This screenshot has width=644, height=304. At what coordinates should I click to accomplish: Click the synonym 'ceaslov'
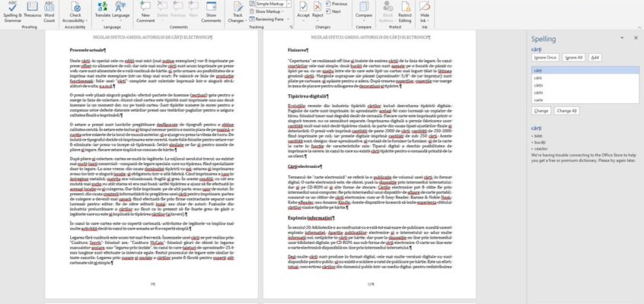tap(540, 148)
